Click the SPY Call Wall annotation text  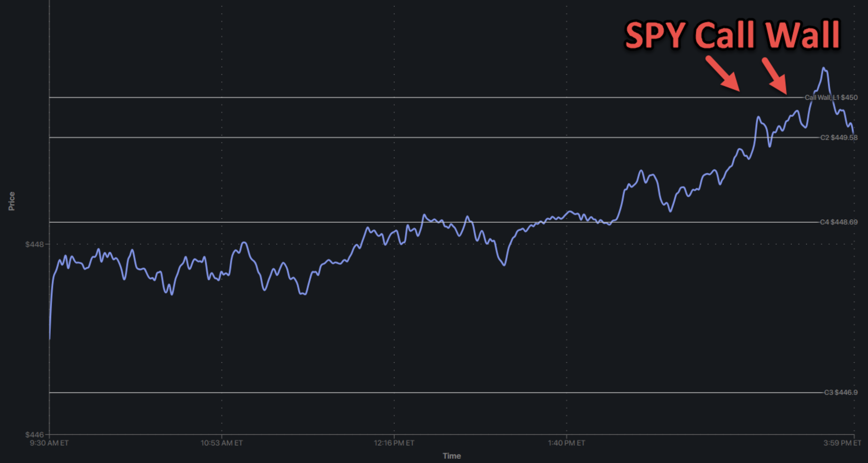point(732,35)
